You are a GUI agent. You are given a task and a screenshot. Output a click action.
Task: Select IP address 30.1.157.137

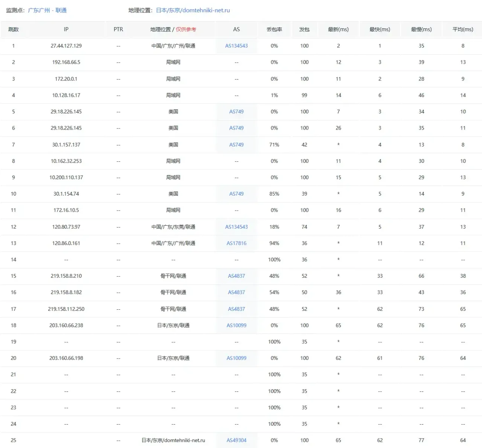point(66,145)
